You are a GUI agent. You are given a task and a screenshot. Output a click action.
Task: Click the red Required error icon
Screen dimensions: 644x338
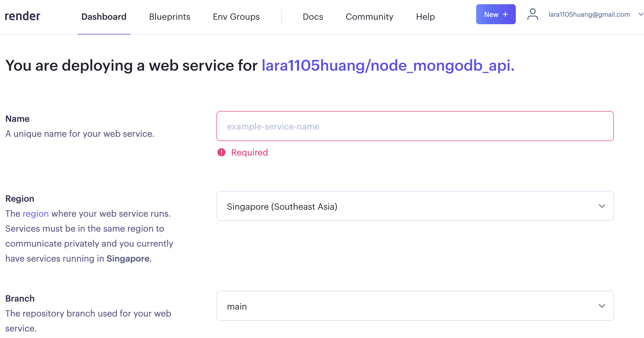221,152
